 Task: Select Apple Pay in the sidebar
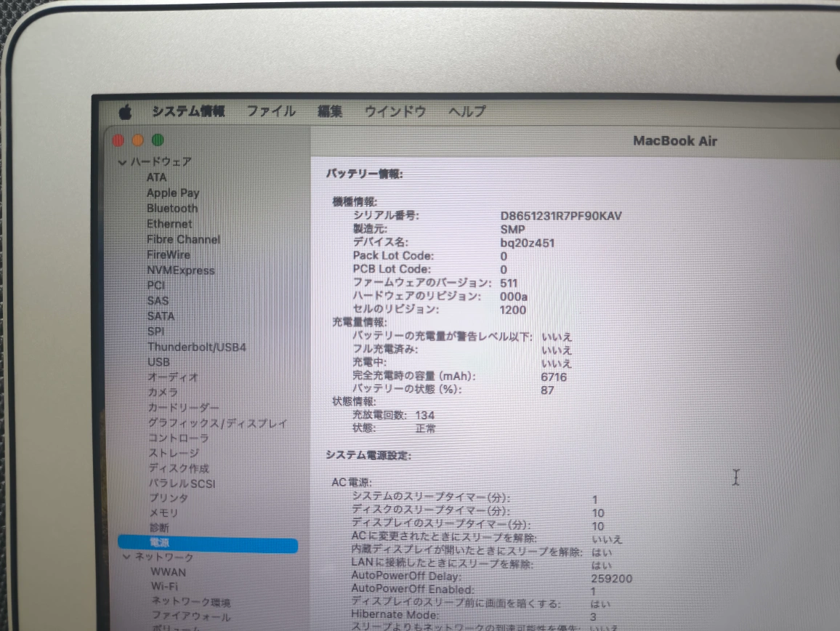[173, 193]
